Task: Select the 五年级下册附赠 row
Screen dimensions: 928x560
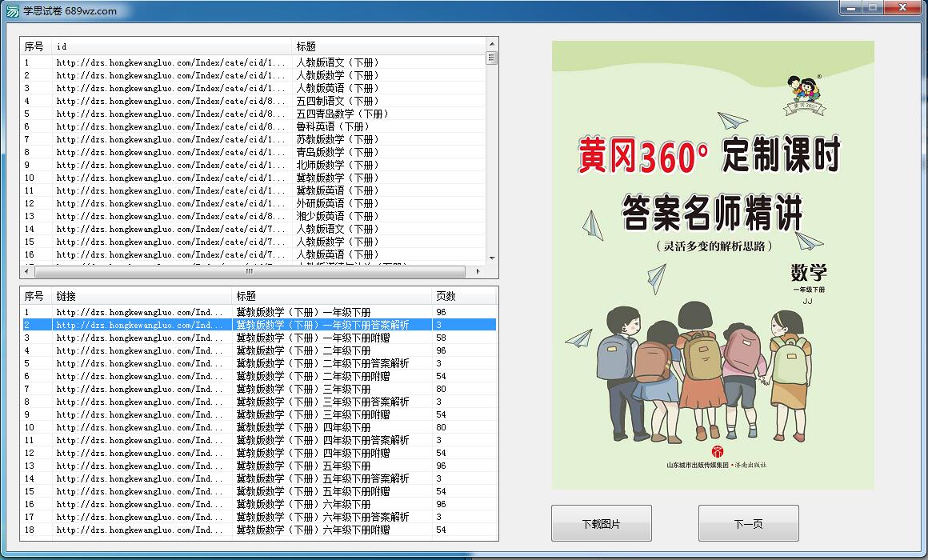Action: pyautogui.click(x=259, y=491)
